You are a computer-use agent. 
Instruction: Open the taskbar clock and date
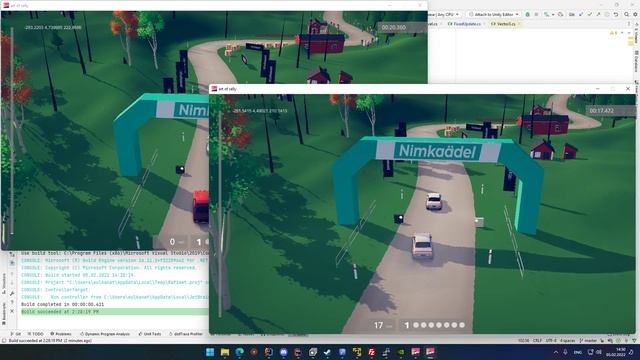pos(617,352)
